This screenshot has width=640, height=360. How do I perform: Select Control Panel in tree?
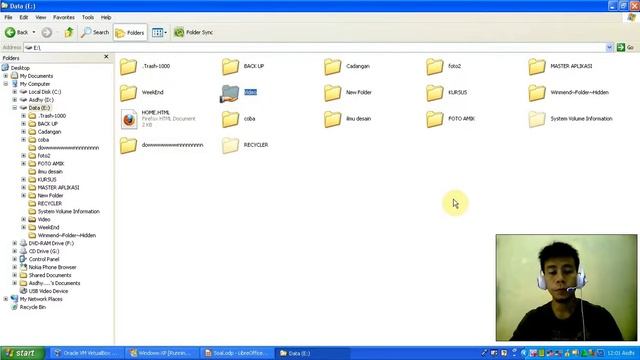coord(44,259)
